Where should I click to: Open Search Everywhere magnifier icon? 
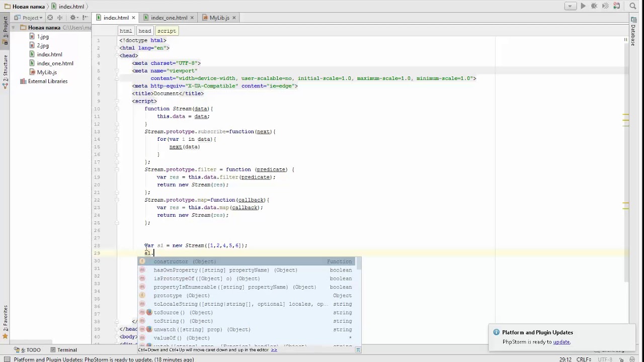click(633, 7)
